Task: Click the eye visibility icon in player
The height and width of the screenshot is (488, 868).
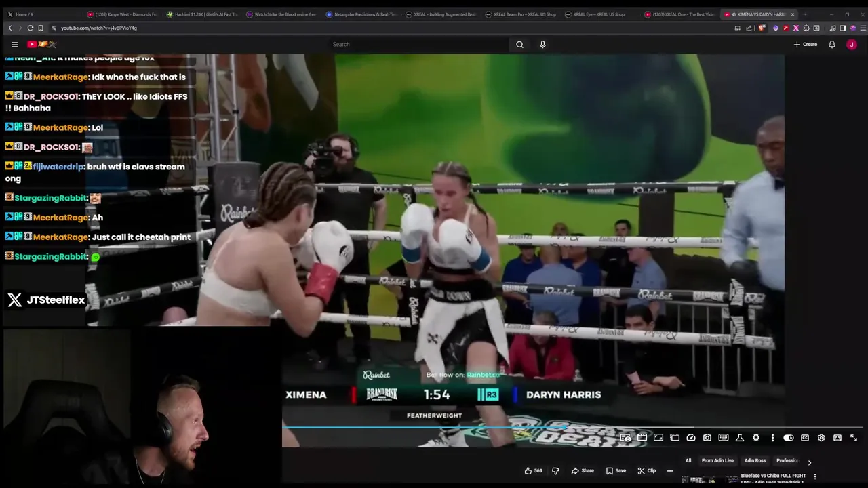Action: [x=626, y=438]
